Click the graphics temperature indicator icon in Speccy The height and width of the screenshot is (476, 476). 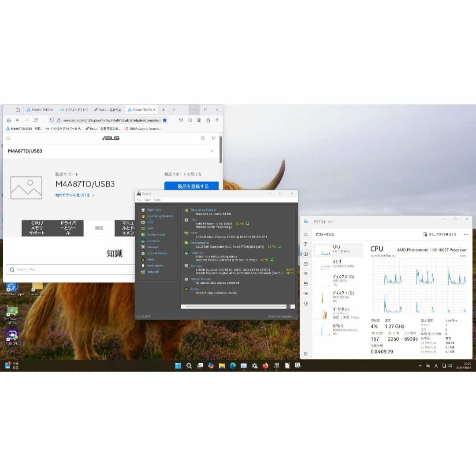pyautogui.click(x=272, y=260)
